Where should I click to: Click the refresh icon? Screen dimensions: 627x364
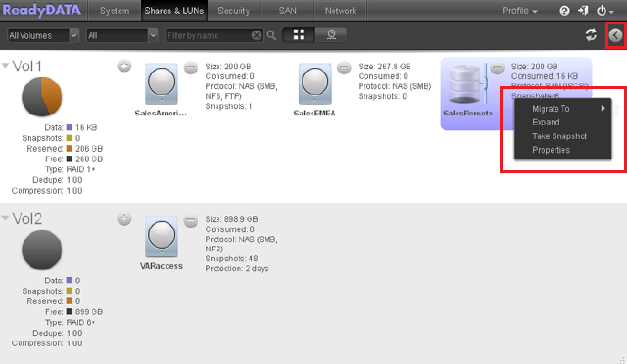click(591, 35)
